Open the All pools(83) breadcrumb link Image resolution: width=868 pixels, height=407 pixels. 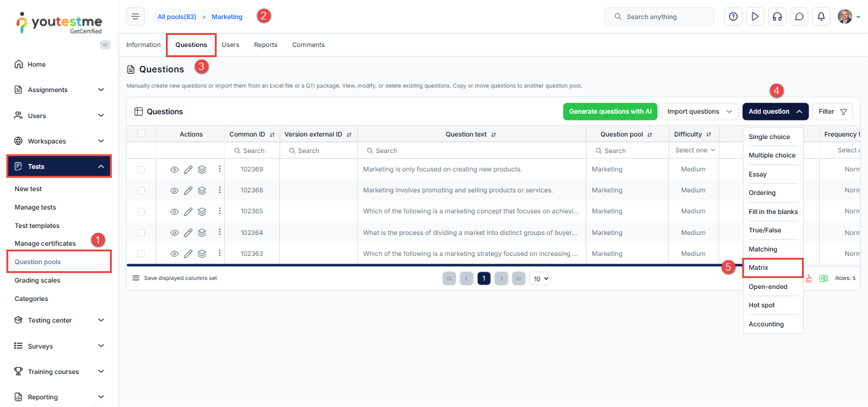tap(177, 17)
